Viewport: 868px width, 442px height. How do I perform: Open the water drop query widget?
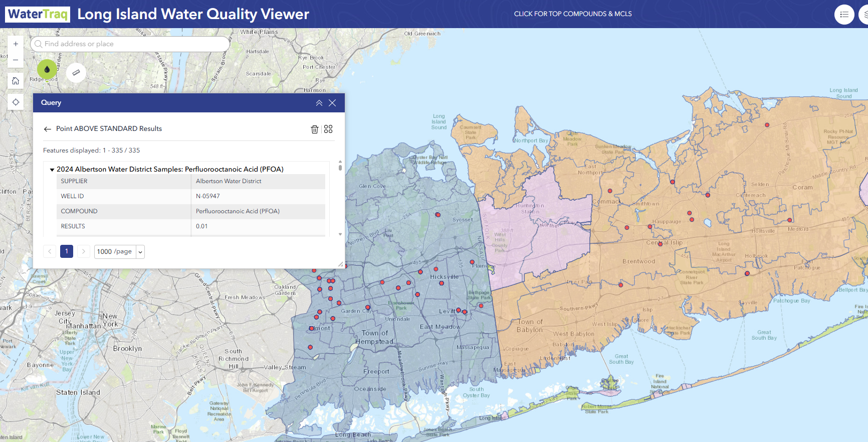click(x=47, y=70)
